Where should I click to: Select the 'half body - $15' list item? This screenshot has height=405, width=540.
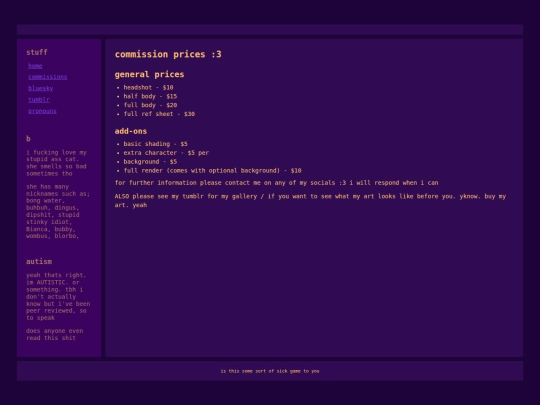point(150,96)
